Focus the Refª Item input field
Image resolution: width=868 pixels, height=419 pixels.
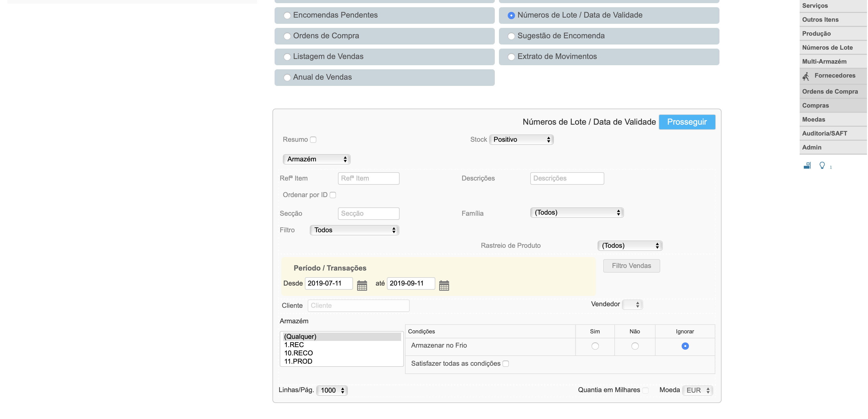click(369, 178)
